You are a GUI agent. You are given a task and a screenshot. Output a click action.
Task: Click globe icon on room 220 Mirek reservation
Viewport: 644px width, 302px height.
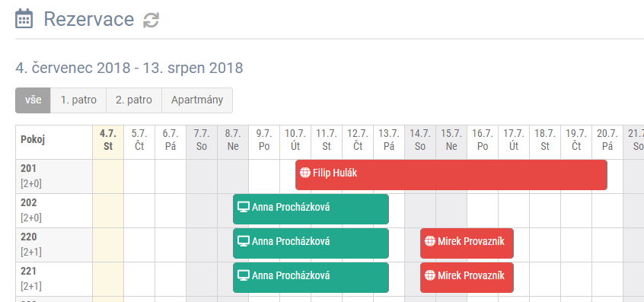429,241
